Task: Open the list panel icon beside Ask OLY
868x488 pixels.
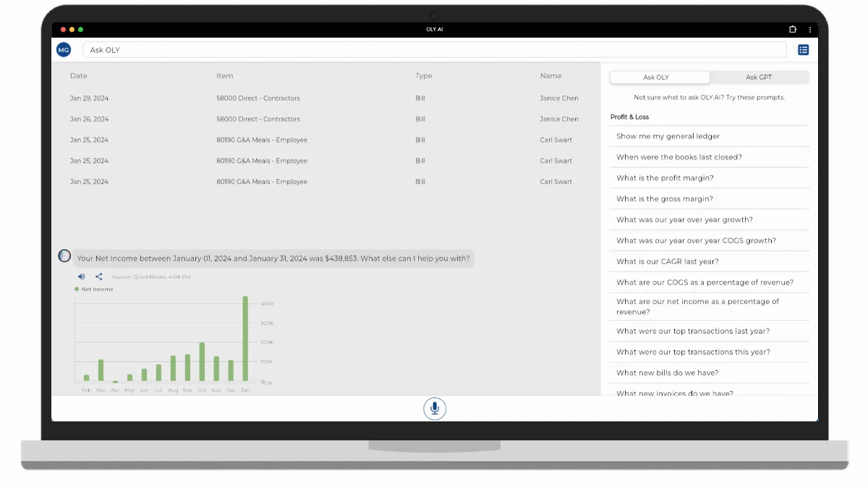Action: (x=803, y=50)
